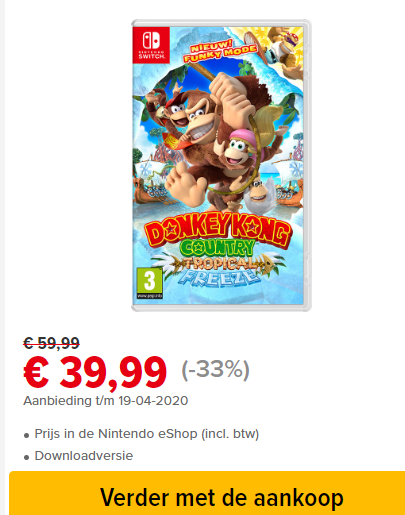Click the Country green logo text
The height and width of the screenshot is (515, 405).
pyautogui.click(x=218, y=248)
